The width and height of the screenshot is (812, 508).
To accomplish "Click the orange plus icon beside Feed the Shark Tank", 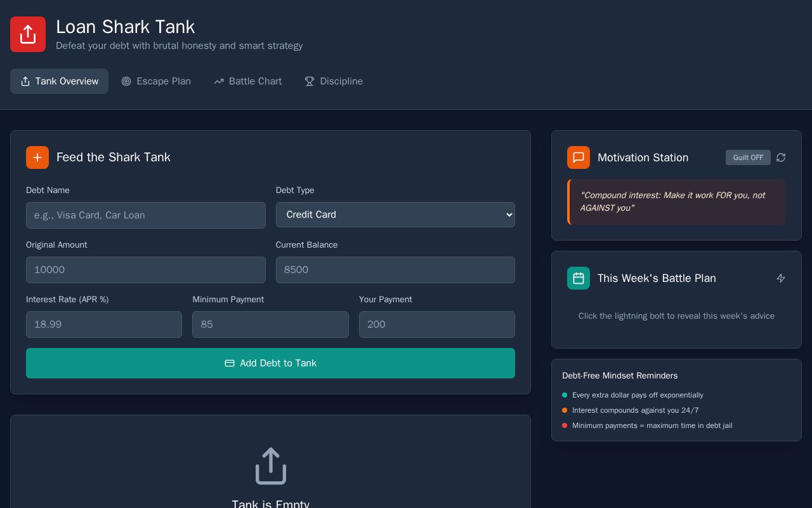I will click(x=37, y=157).
